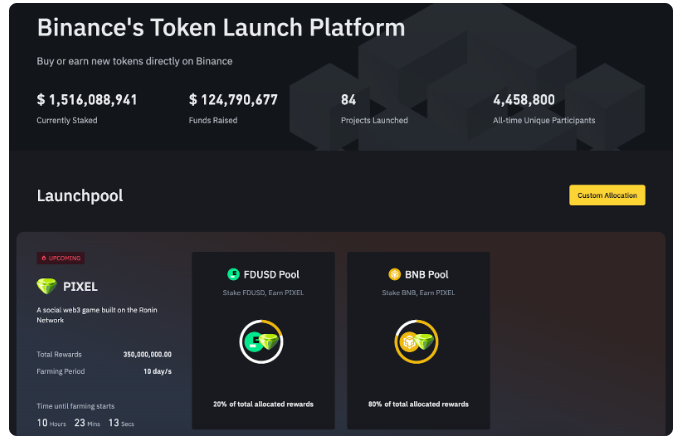Click the red UPCOMING status badge

coord(61,258)
